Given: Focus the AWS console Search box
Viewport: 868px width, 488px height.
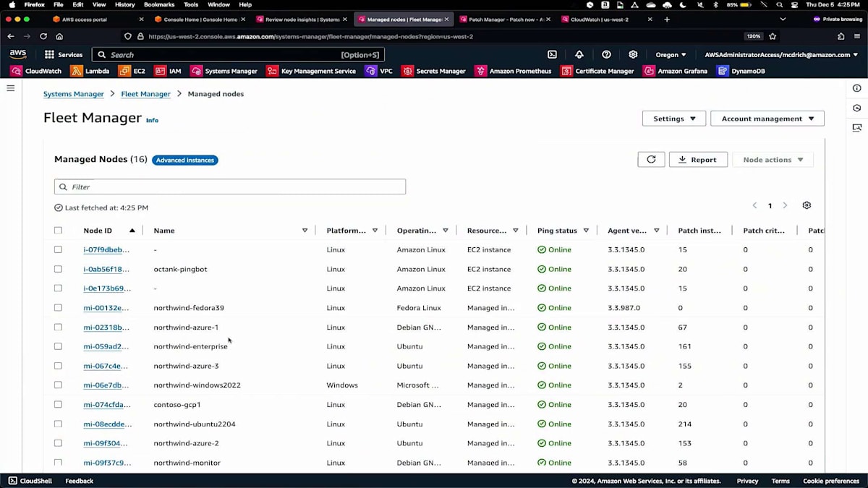Looking at the screenshot, I should click(238, 54).
